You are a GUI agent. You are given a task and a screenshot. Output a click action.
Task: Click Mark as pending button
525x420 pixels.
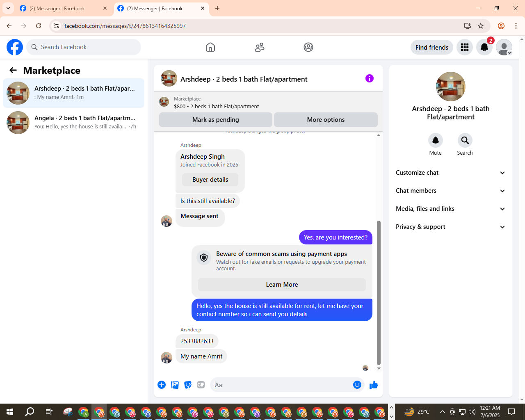click(x=216, y=120)
